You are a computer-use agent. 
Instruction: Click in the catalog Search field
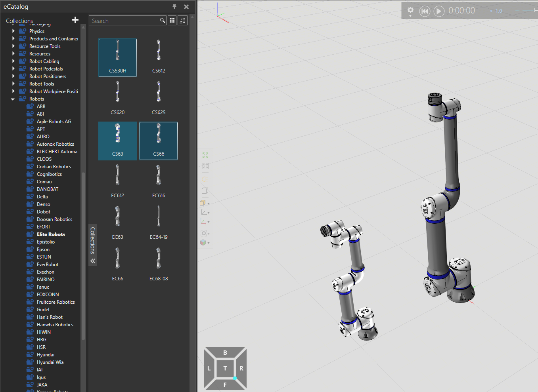pos(124,21)
